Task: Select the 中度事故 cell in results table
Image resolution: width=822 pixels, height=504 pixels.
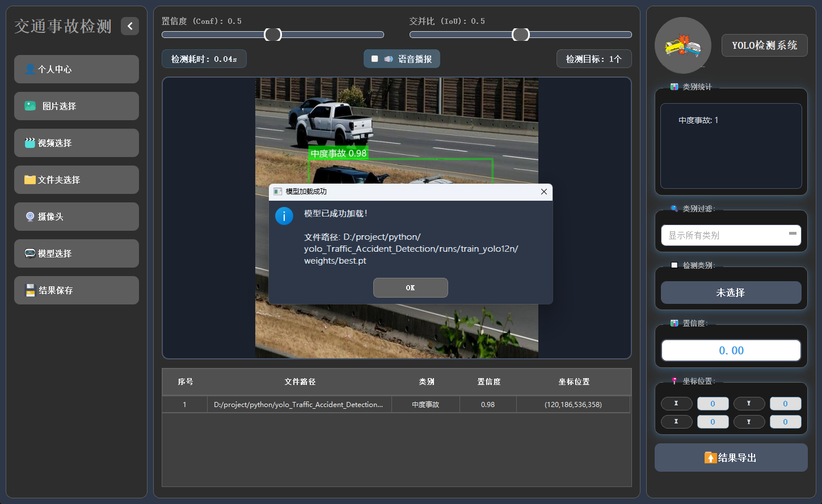Action: (x=425, y=404)
